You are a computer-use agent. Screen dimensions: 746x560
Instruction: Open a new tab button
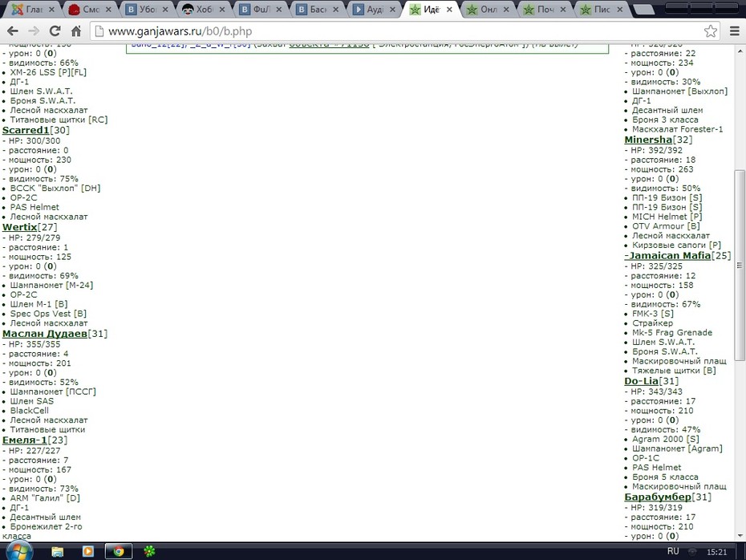point(644,10)
